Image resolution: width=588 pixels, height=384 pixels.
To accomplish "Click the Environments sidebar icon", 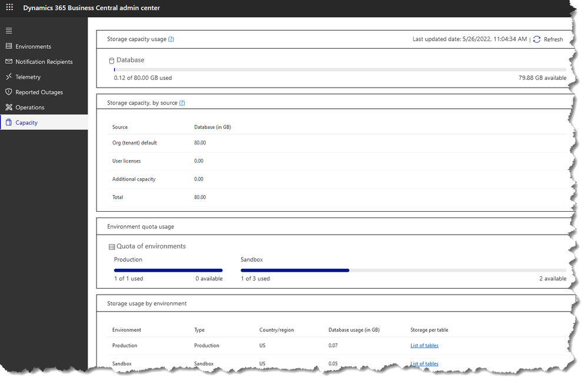I will coord(9,46).
